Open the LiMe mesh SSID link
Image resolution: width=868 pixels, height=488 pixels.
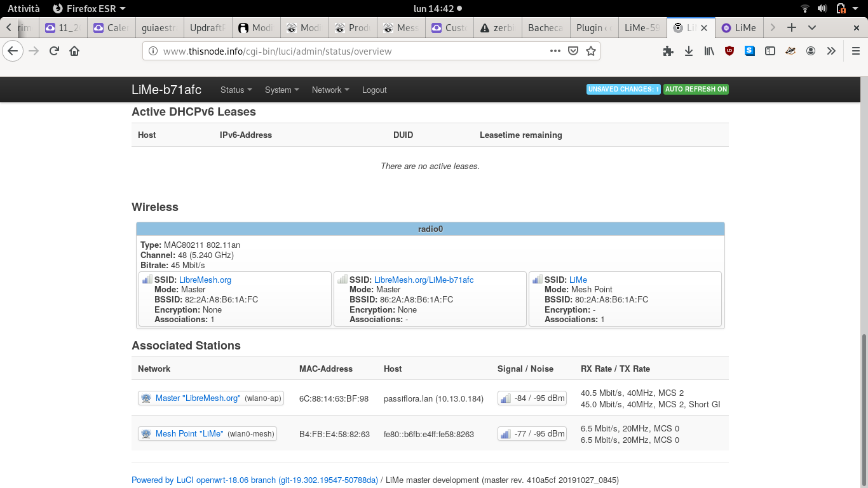(578, 280)
